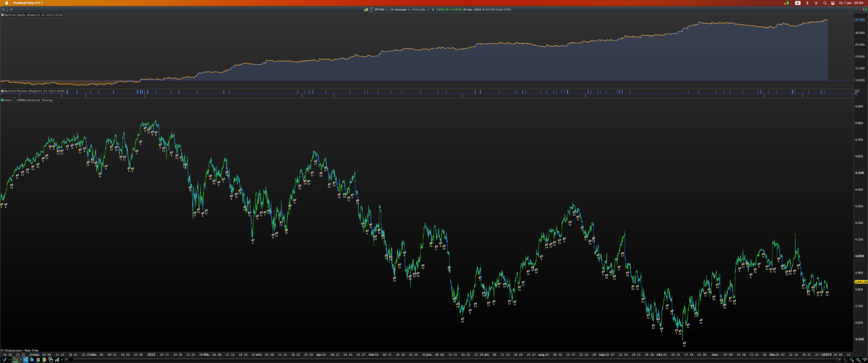The height and width of the screenshot is (363, 868).
Task: Click the BackTest Positions color swatch
Action: click(x=2, y=91)
